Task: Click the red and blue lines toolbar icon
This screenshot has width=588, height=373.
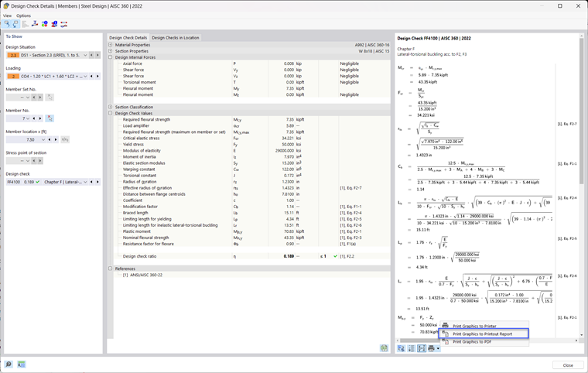Action: click(x=64, y=24)
